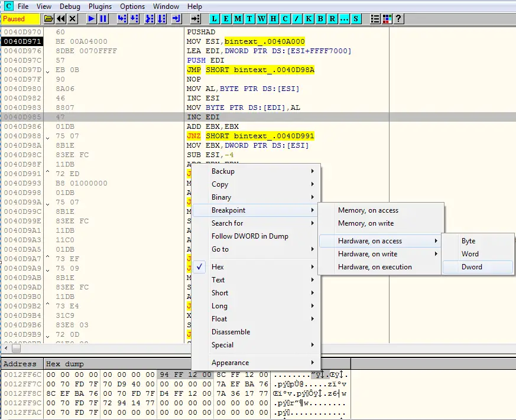Viewport: 516px width, 420px height.
Task: Open the Window menu
Action: (x=166, y=6)
